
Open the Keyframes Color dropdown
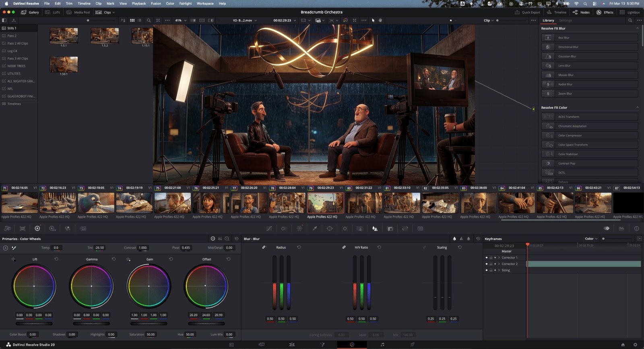point(591,239)
